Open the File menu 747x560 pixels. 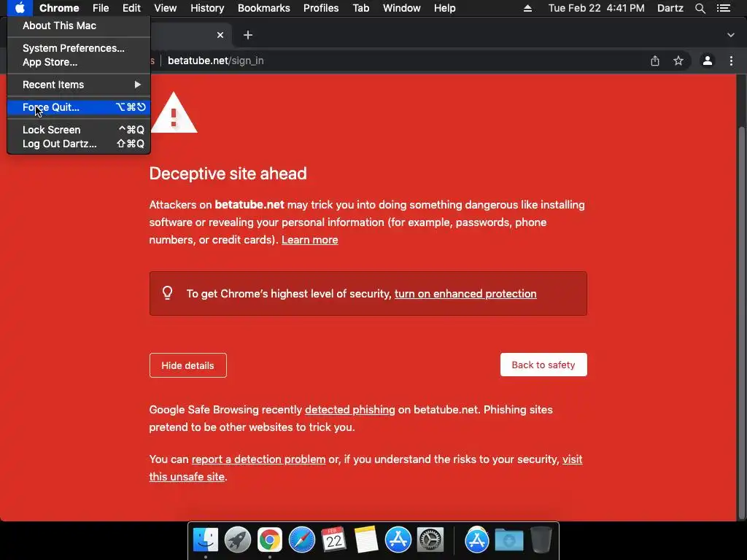click(x=101, y=8)
